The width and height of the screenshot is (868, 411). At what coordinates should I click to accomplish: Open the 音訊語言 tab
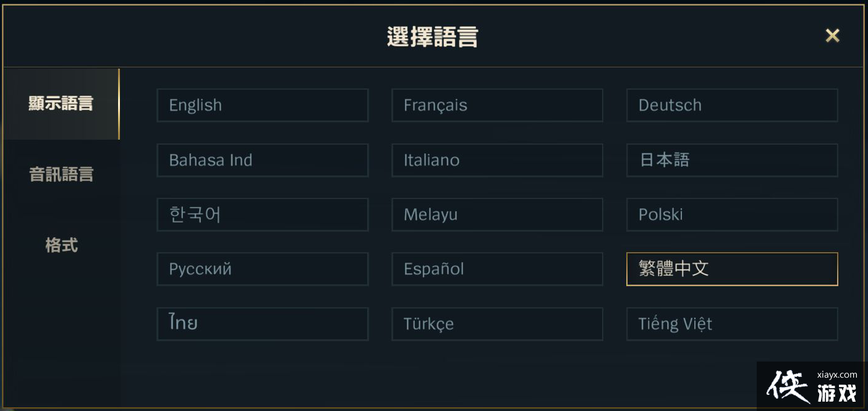coord(61,174)
